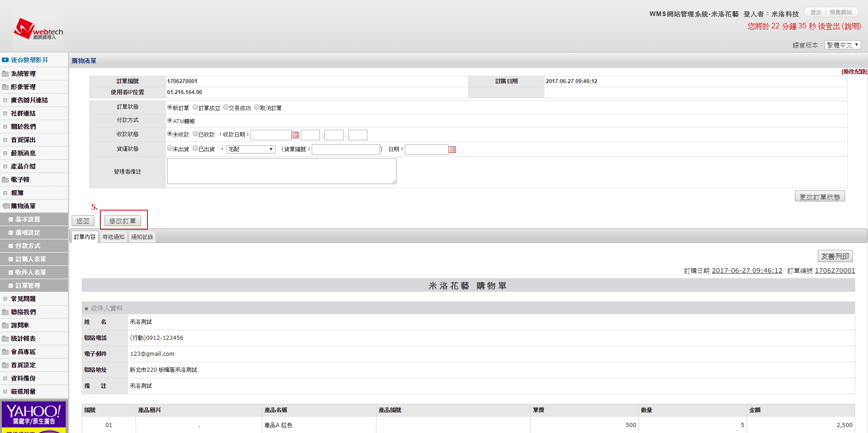
Task: Click the folder icon beside 購物清單
Action: pyautogui.click(x=6, y=206)
